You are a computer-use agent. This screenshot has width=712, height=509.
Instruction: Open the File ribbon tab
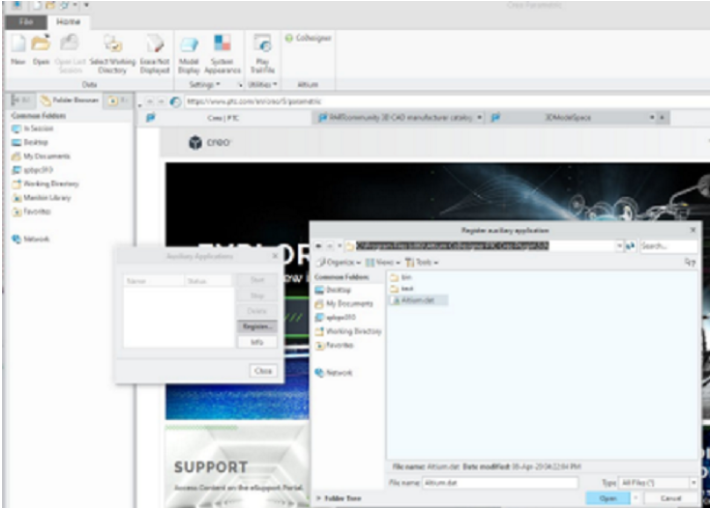click(x=26, y=22)
